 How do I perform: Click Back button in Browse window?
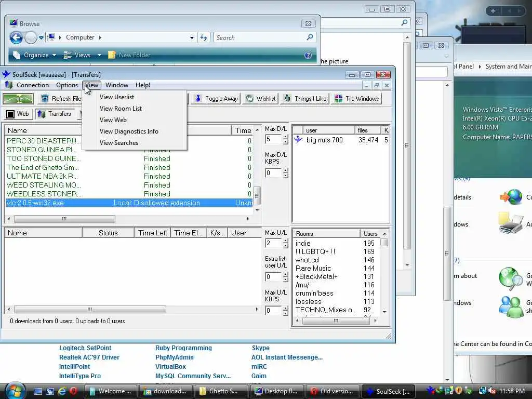pos(16,37)
